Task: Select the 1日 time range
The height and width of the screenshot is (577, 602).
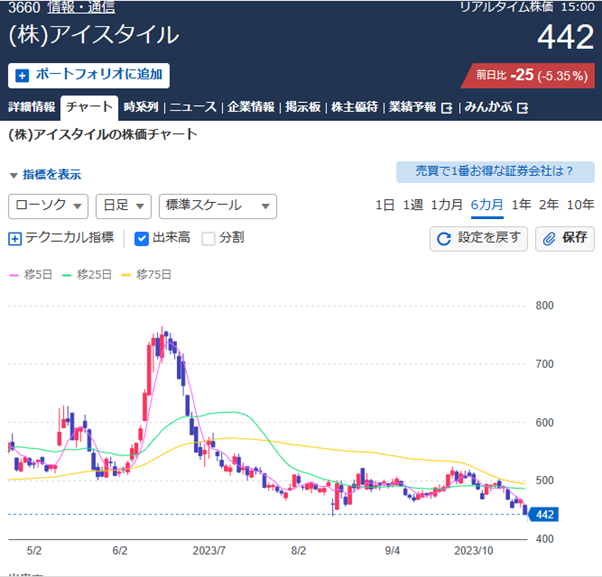Action: (x=385, y=205)
